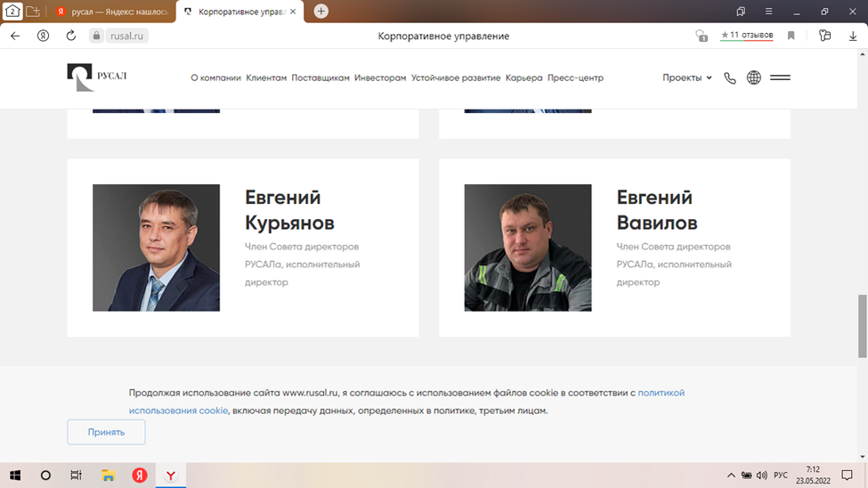Open the Windows Start menu

point(15,476)
